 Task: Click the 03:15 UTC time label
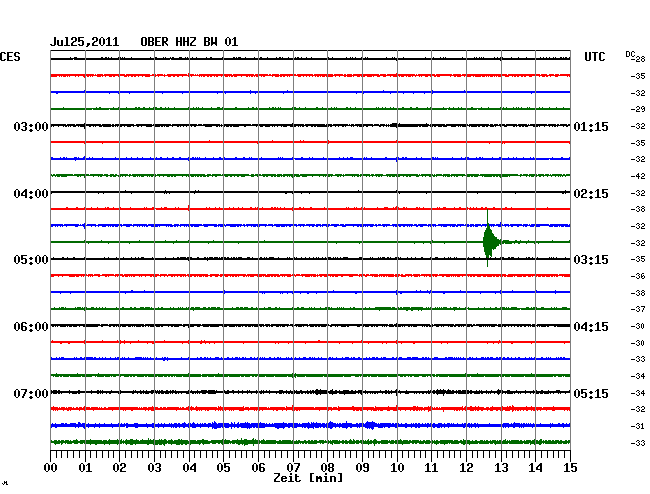591,260
